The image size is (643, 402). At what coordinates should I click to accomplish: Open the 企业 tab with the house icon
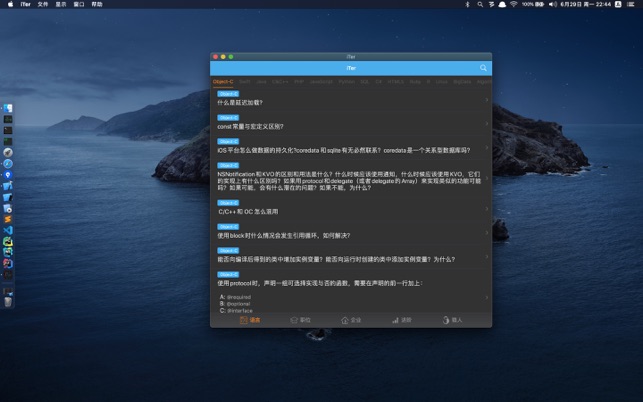(x=351, y=320)
